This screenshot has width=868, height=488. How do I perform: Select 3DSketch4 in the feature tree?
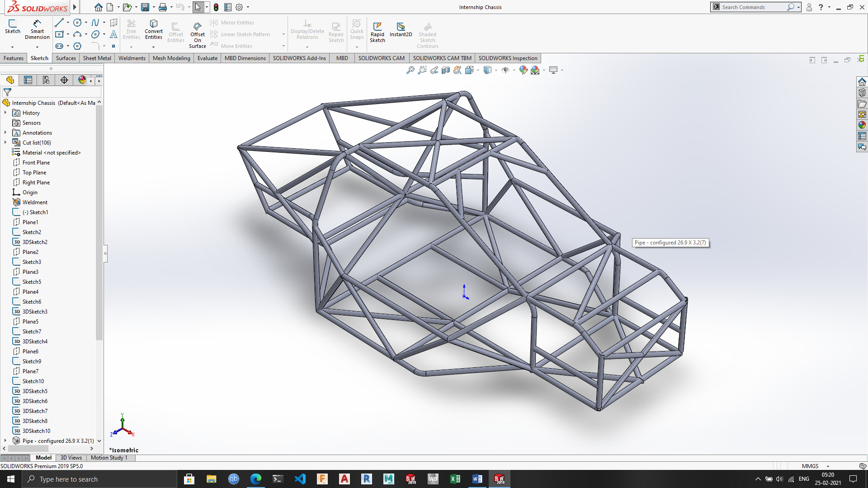[35, 341]
